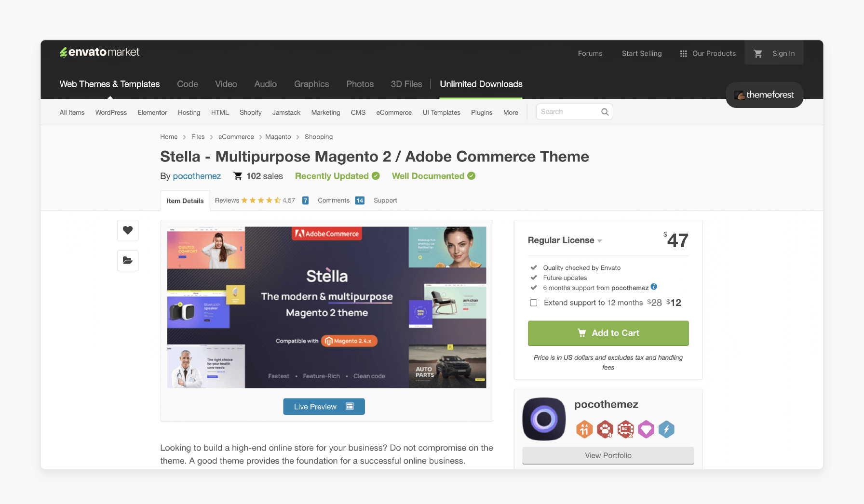The height and width of the screenshot is (504, 864).
Task: Click the cart icon beside 102 sales
Action: [238, 176]
